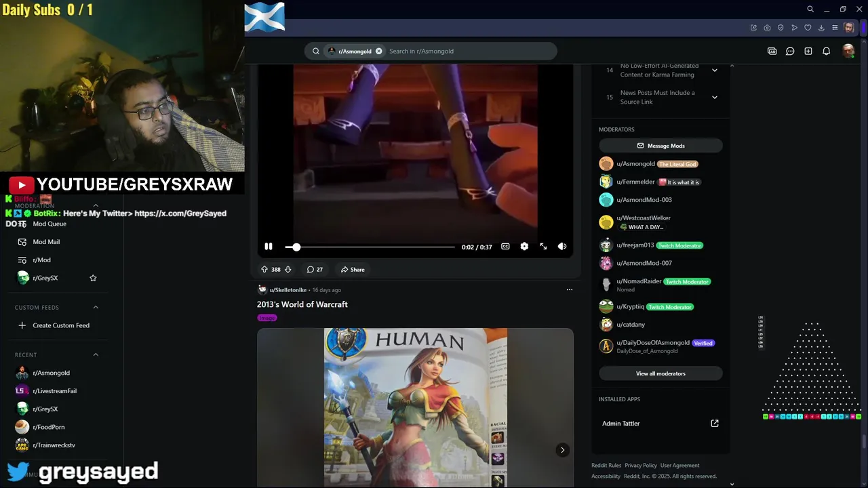This screenshot has height=488, width=868.
Task: Mute the video volume
Action: point(562,247)
